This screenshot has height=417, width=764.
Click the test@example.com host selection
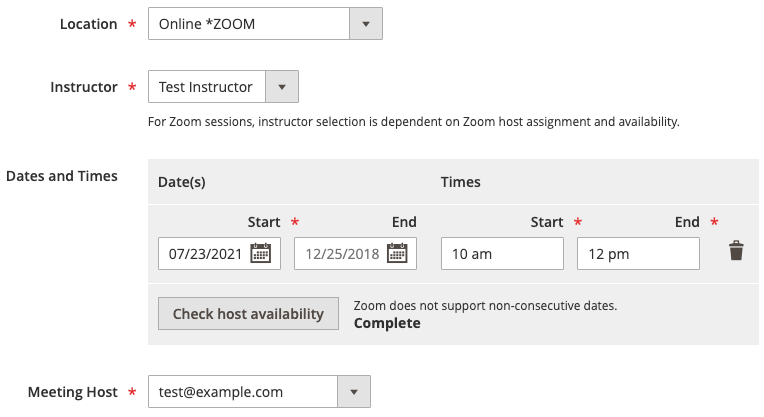point(242,392)
